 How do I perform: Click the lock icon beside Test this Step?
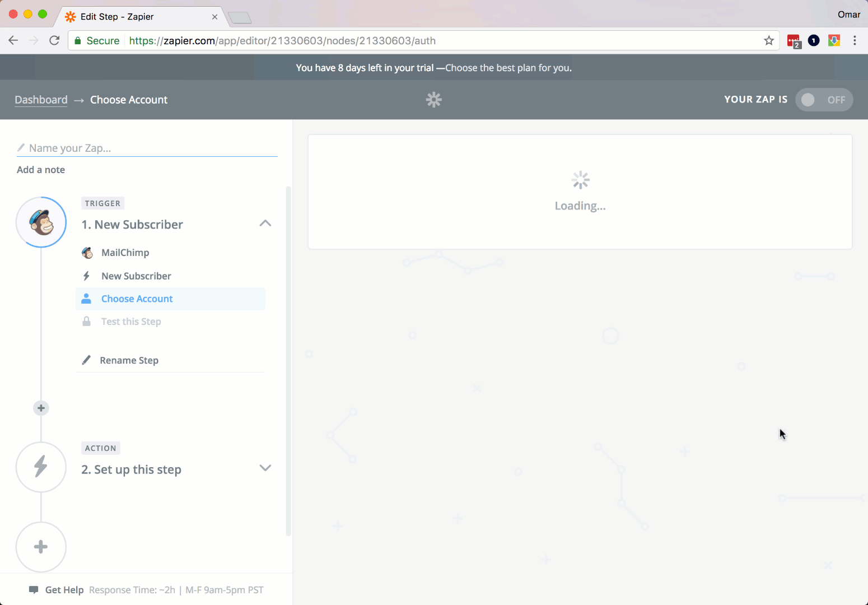[x=86, y=322]
